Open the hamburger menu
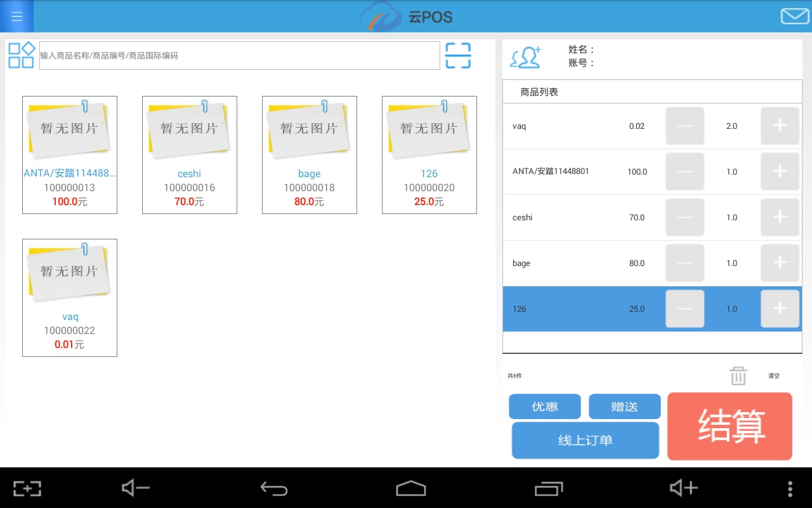812x508 pixels. click(16, 17)
